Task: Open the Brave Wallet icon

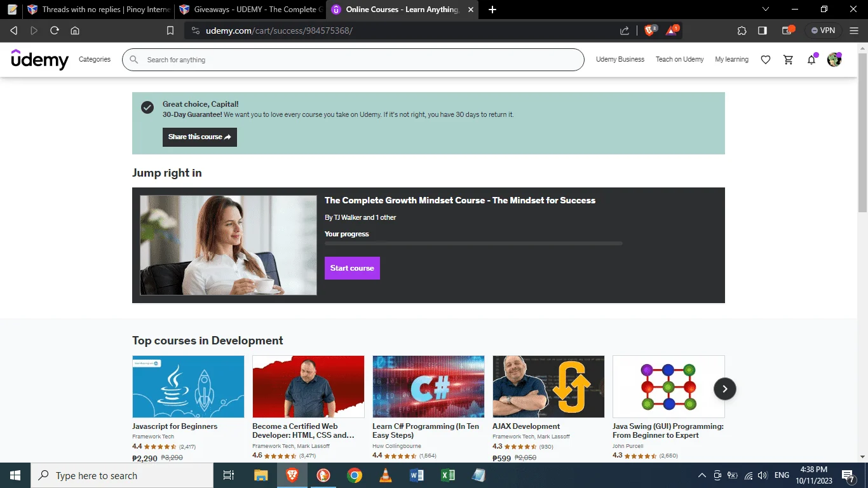Action: [x=788, y=30]
